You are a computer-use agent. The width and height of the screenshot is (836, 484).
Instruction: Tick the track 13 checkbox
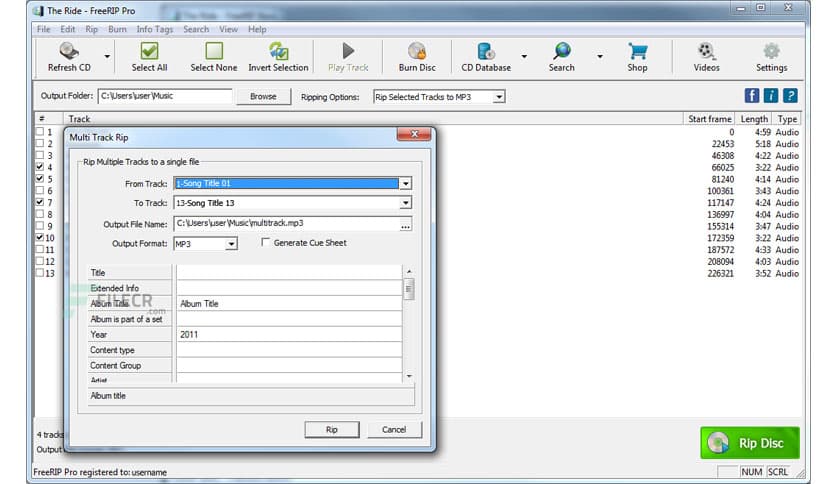click(x=40, y=272)
